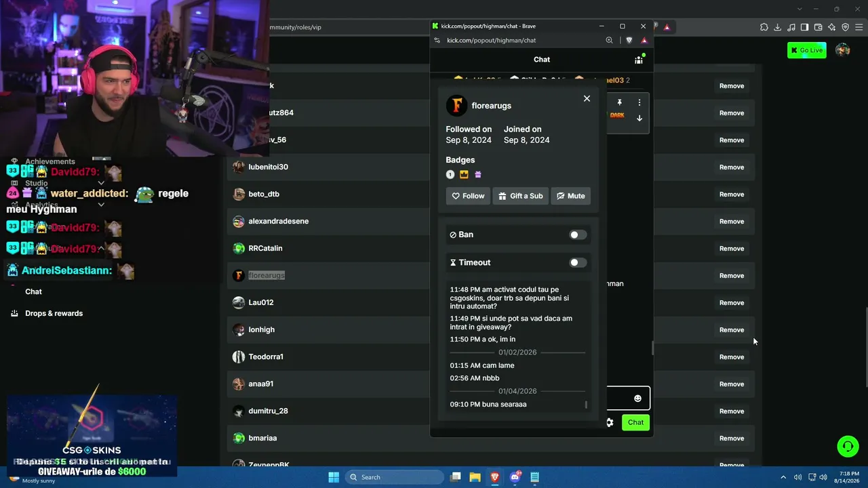Close the florearugs user card

point(587,98)
